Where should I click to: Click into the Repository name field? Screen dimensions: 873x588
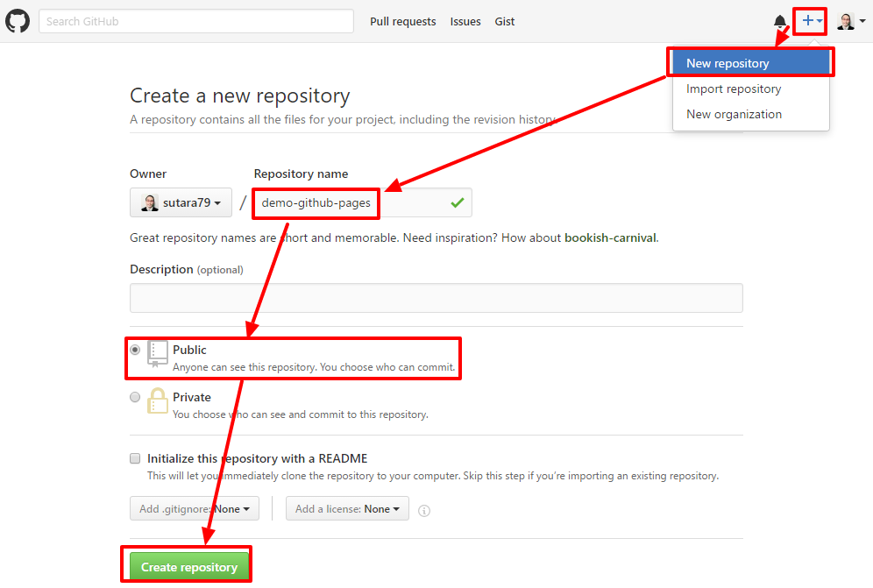pyautogui.click(x=363, y=202)
